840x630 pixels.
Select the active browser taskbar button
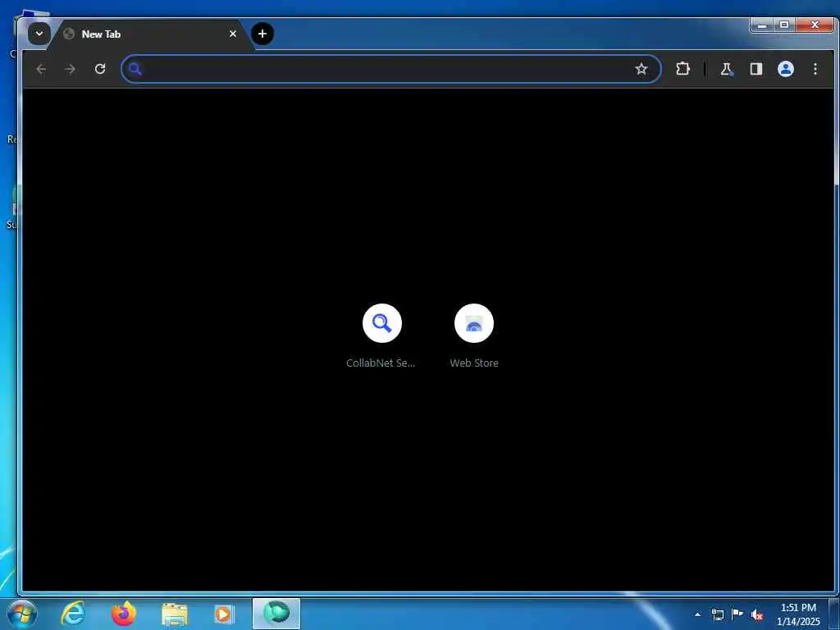pyautogui.click(x=276, y=614)
